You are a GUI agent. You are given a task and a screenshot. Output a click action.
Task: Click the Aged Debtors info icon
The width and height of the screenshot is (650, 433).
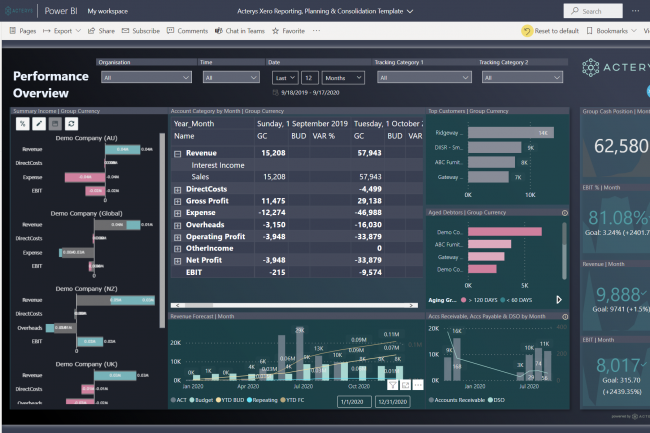point(565,213)
